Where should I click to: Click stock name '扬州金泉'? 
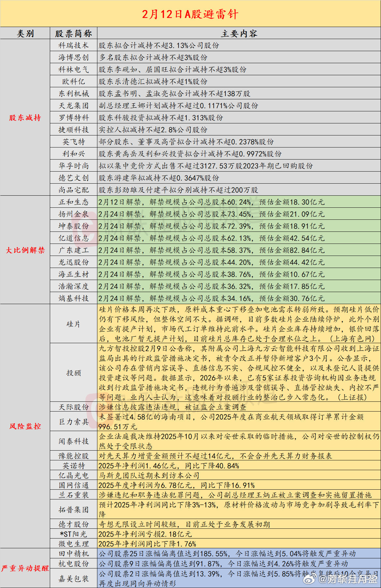click(74, 214)
